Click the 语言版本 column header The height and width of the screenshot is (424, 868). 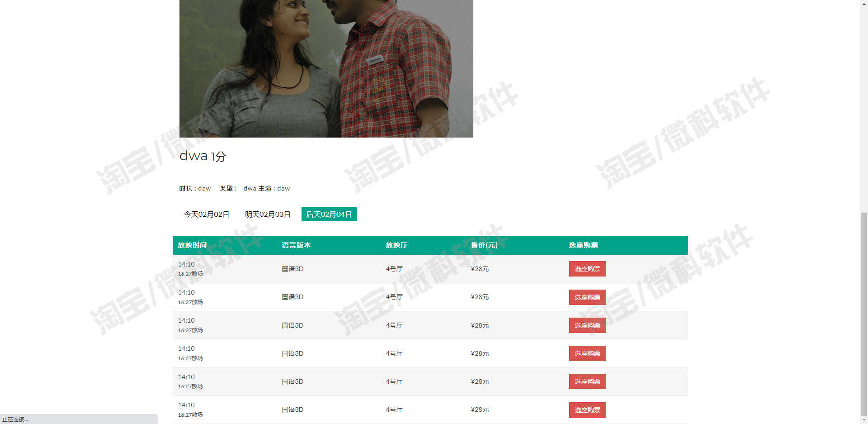coord(296,245)
